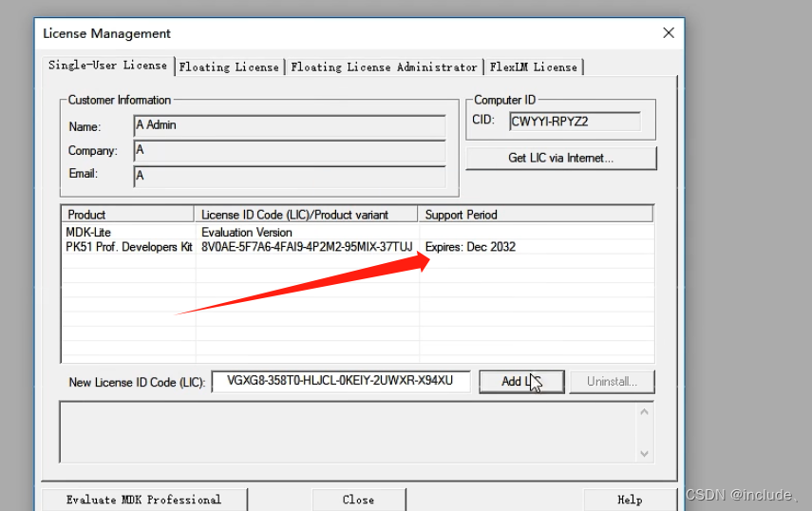
Task: Open the Floating License Administrator tab
Action: pos(384,67)
